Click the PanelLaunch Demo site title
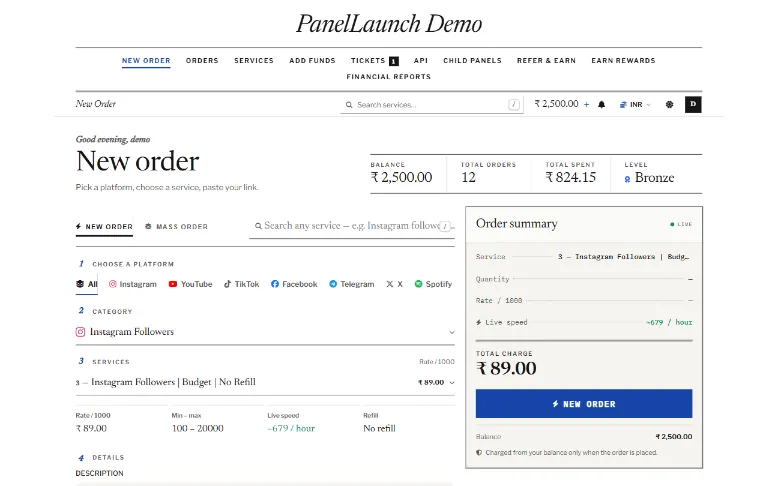 click(x=389, y=23)
